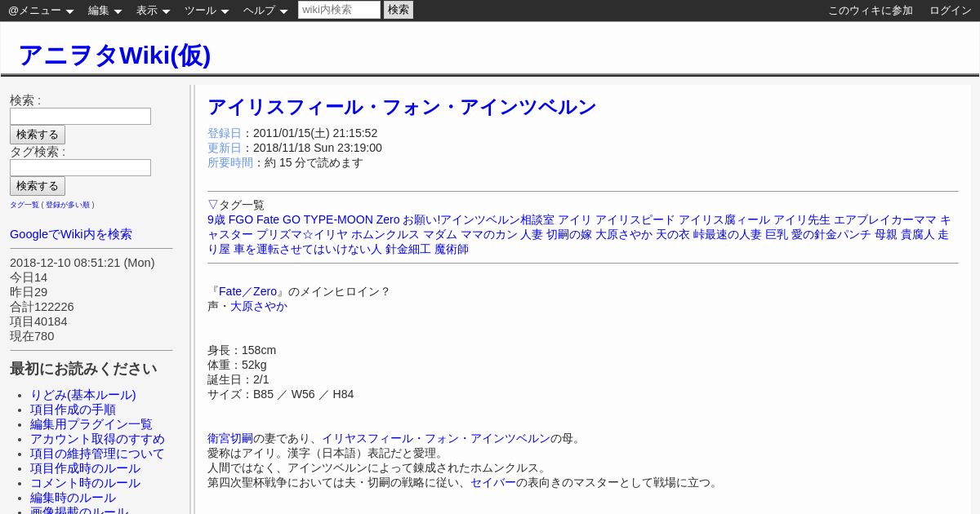Image resolution: width=980 pixels, height=514 pixels.
Task: Open the 衛宮切嗣 link
Action: point(230,438)
